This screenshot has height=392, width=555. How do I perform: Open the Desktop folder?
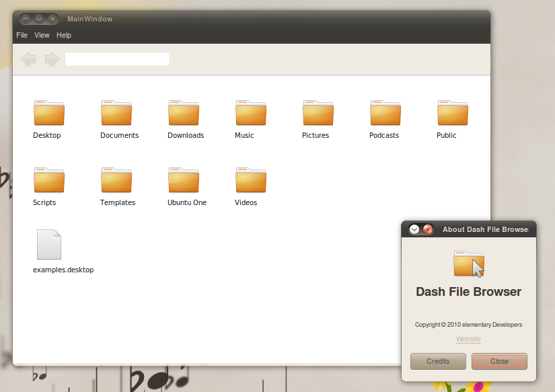(48, 113)
